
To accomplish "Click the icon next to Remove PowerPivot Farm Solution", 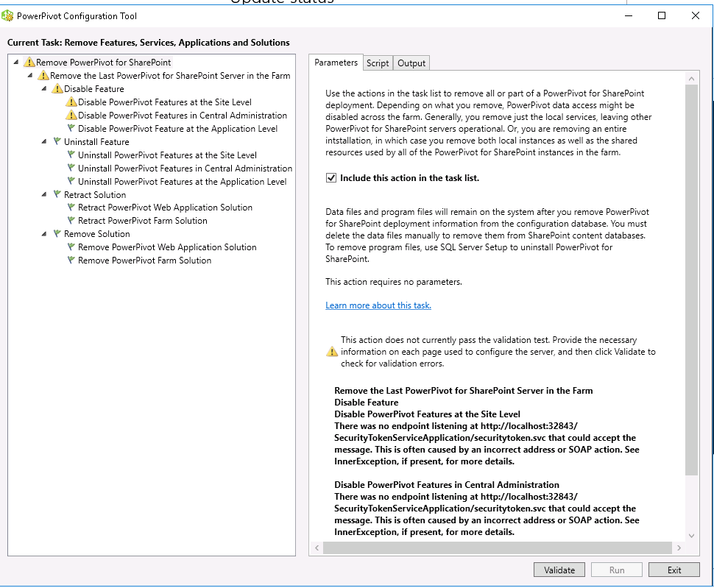I will [x=72, y=261].
